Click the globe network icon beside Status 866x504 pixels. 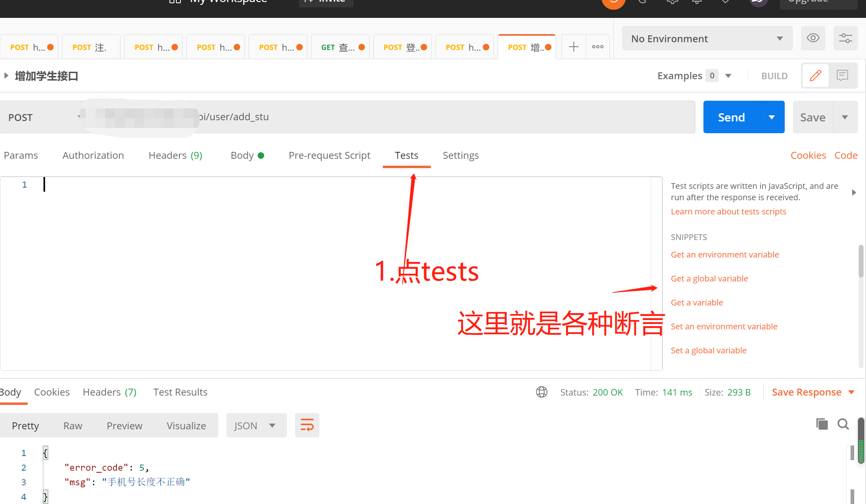541,392
